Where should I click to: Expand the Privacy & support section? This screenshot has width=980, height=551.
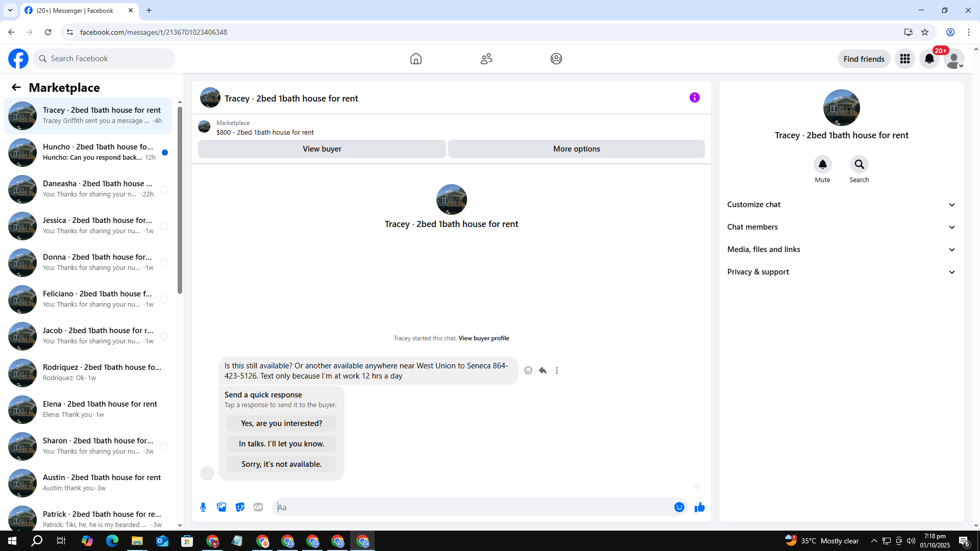(841, 272)
